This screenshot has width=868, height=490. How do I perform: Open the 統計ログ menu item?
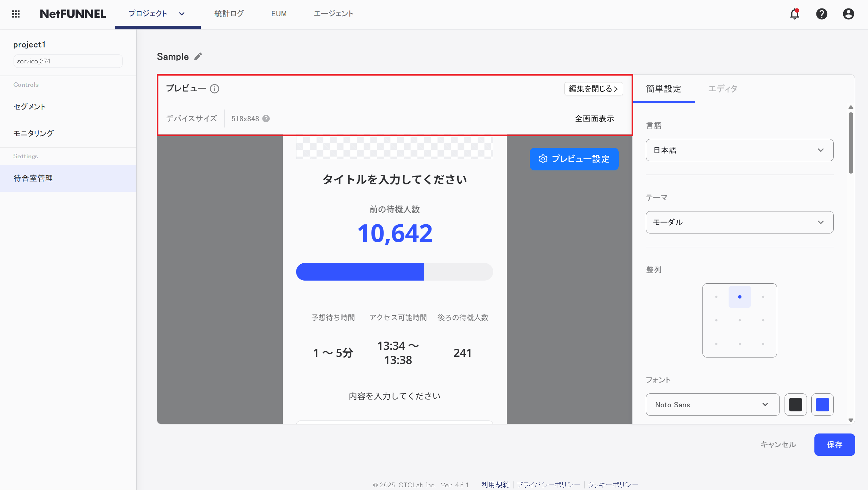point(229,14)
